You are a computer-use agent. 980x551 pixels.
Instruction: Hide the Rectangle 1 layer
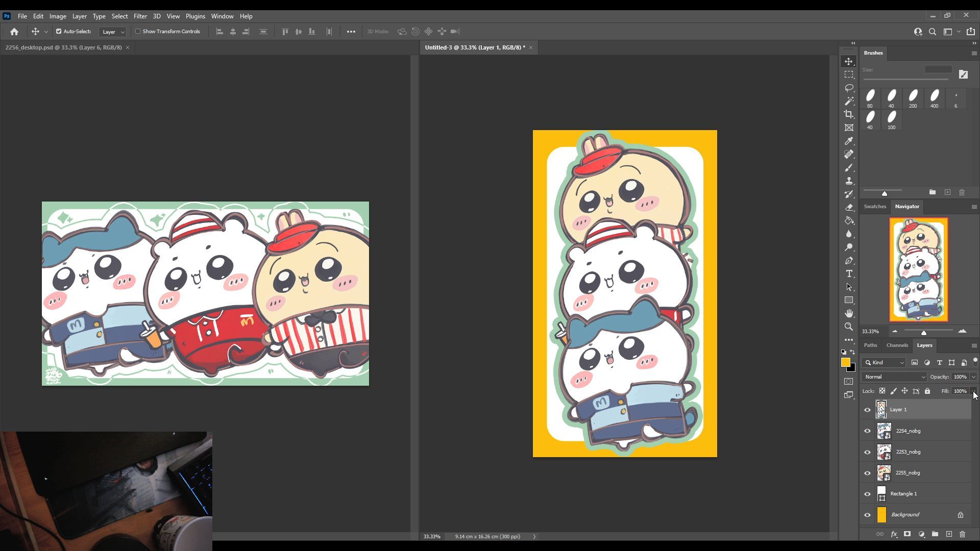pos(867,494)
